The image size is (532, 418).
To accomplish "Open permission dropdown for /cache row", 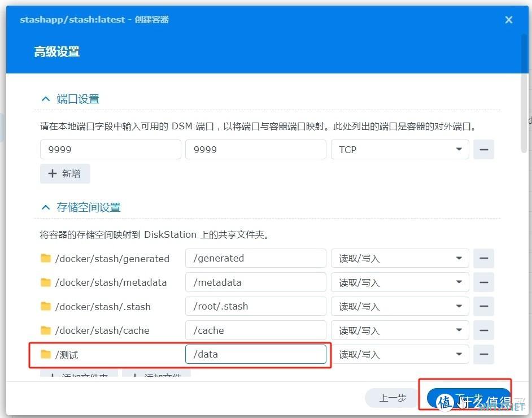I will click(400, 330).
